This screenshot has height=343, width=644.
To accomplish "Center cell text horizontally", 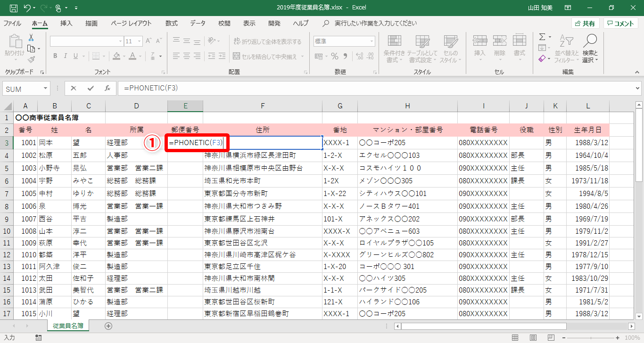I will pos(187,57).
